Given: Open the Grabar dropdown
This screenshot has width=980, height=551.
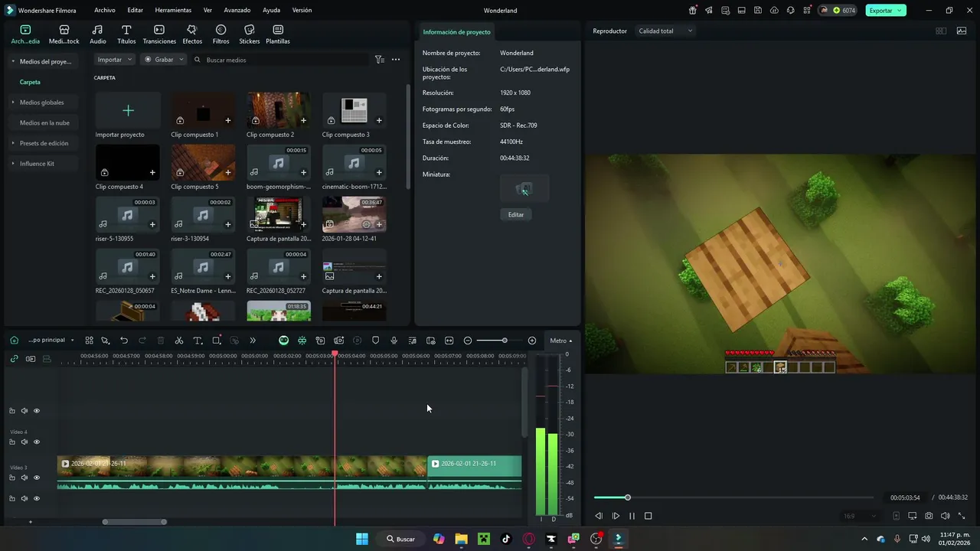Looking at the screenshot, I should 164,59.
